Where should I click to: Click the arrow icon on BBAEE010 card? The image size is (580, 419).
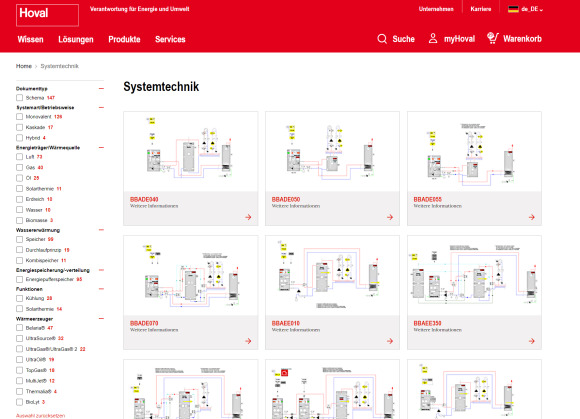(x=390, y=341)
